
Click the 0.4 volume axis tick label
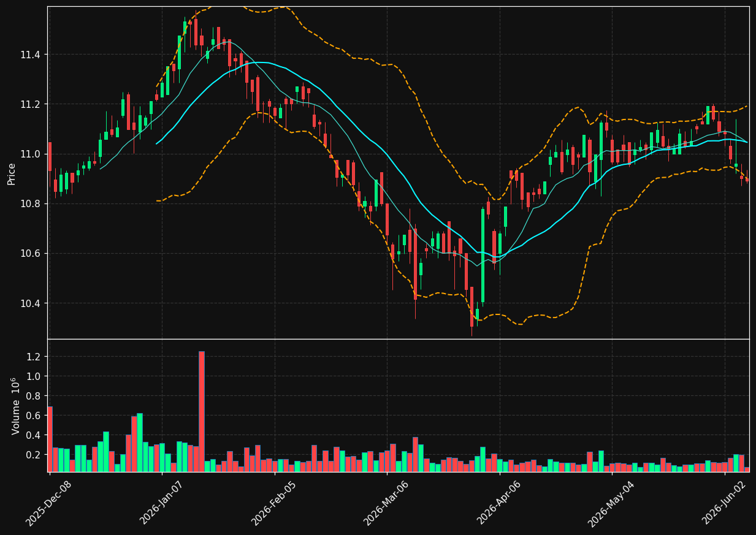(x=34, y=435)
